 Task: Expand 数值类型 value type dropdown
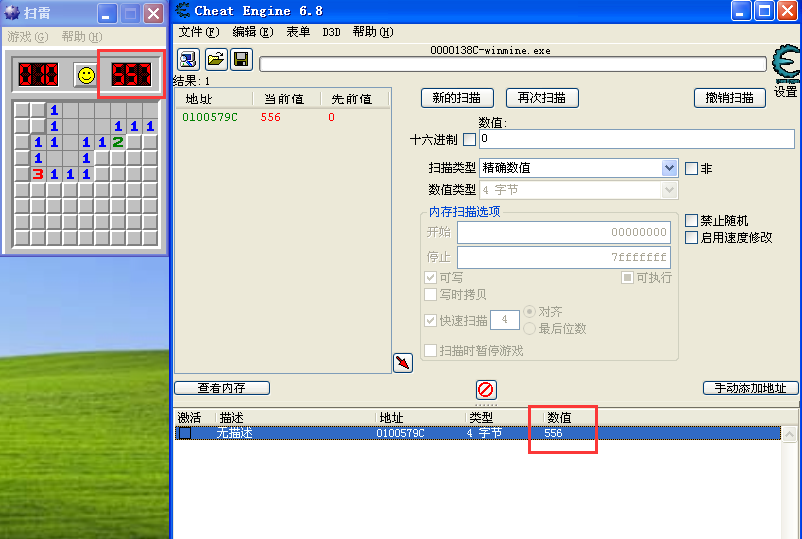pyautogui.click(x=669, y=190)
